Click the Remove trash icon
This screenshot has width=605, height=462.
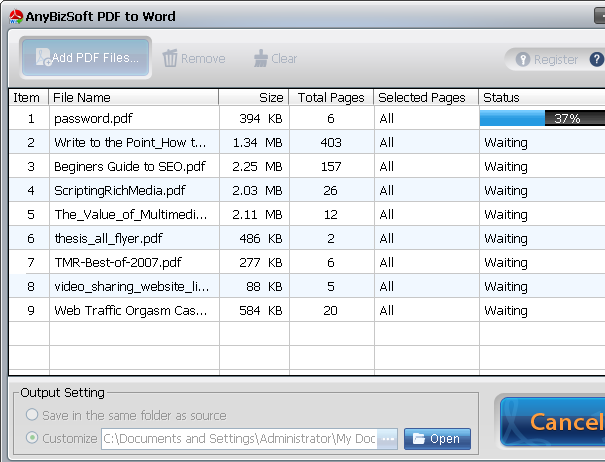click(170, 58)
